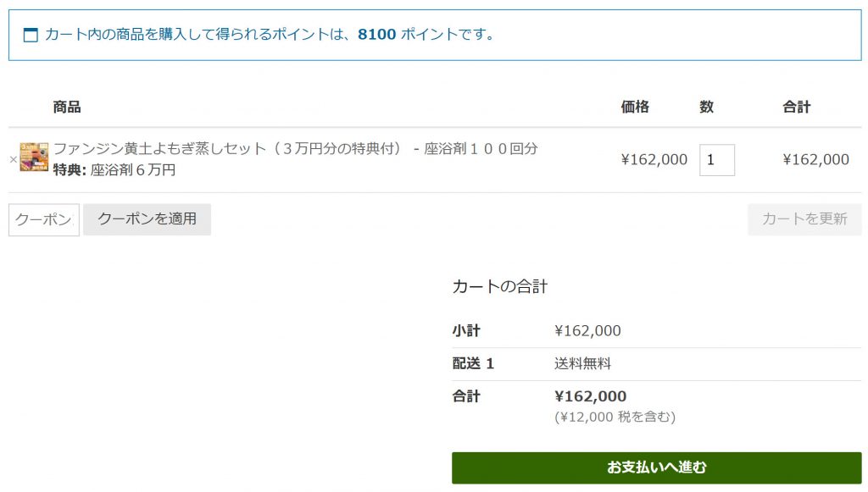
Task: Apply coupon with クーポンを適用 button
Action: pyautogui.click(x=147, y=219)
